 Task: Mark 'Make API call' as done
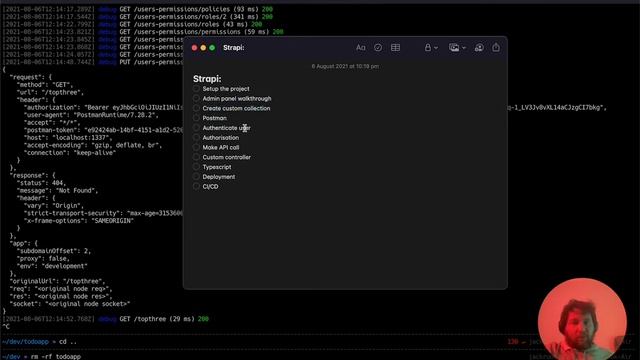[x=196, y=147]
